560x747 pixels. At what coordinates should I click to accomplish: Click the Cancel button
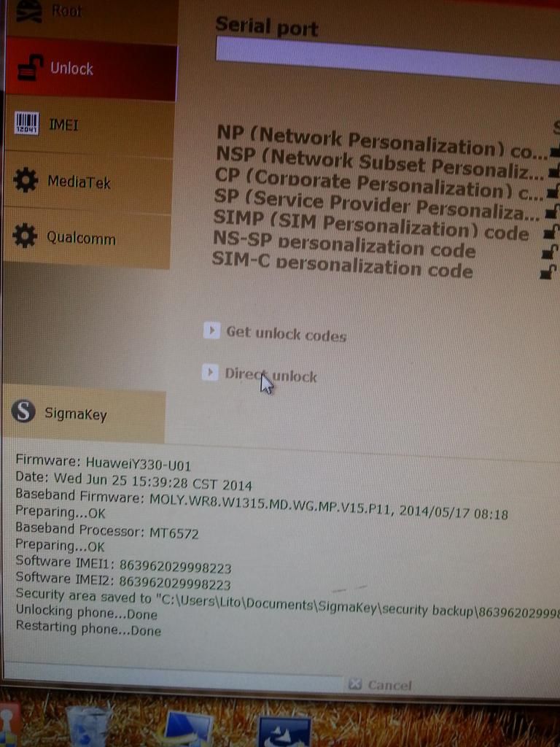pyautogui.click(x=381, y=685)
